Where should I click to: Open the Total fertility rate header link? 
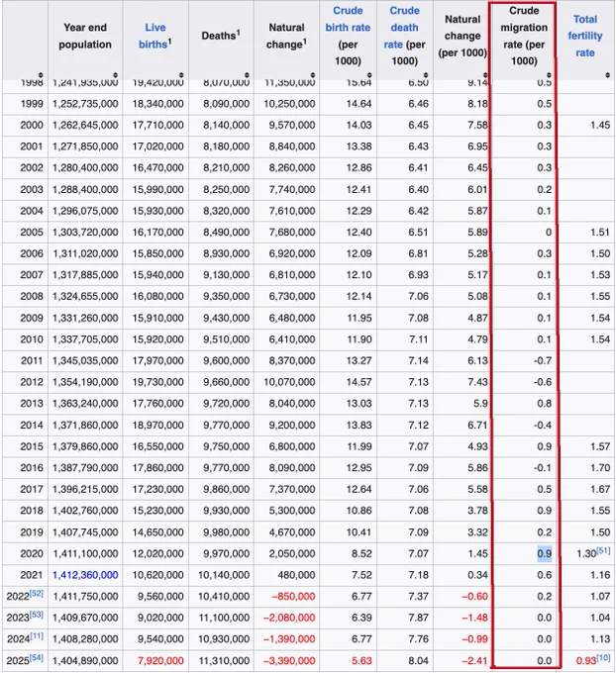point(585,36)
